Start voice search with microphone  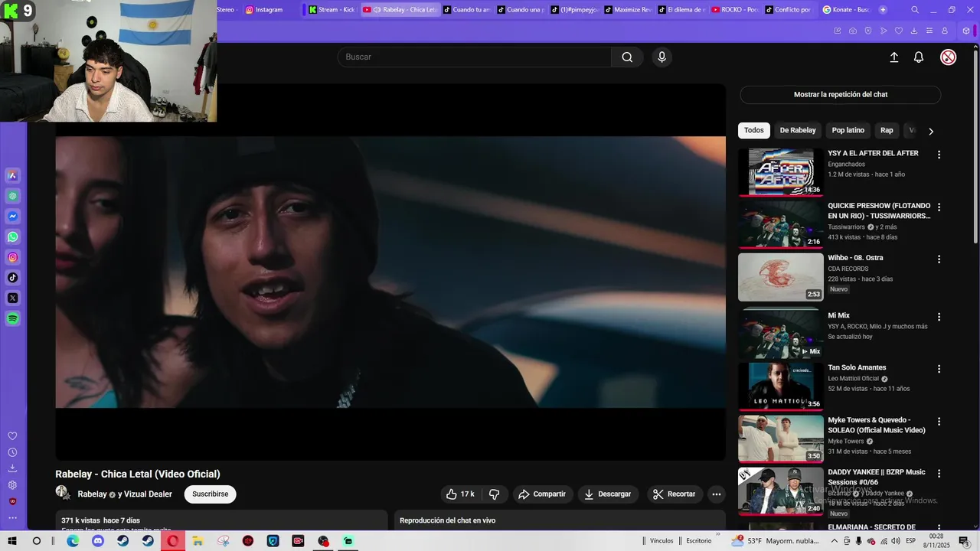[x=662, y=57]
